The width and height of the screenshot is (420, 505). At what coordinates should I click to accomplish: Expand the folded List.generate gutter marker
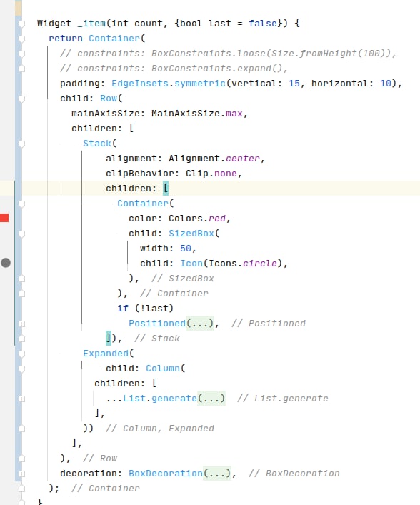coord(21,399)
